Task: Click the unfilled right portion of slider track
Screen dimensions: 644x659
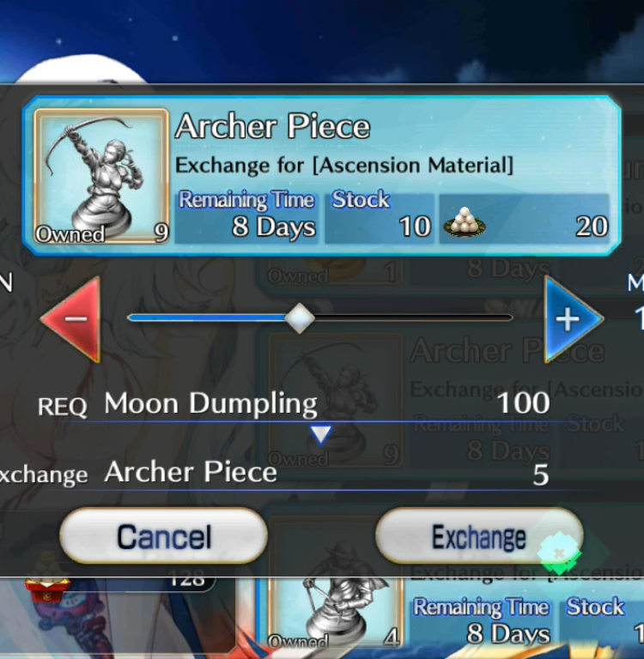Action: point(414,317)
